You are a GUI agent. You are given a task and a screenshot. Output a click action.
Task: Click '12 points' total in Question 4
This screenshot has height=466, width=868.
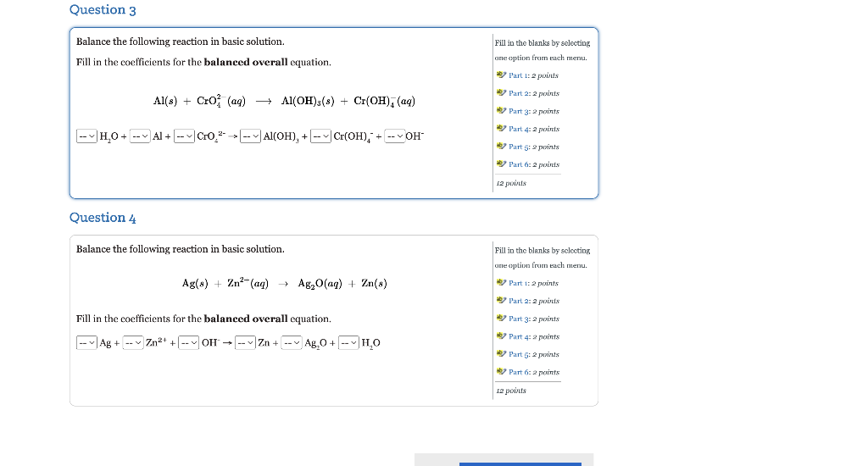[511, 391]
